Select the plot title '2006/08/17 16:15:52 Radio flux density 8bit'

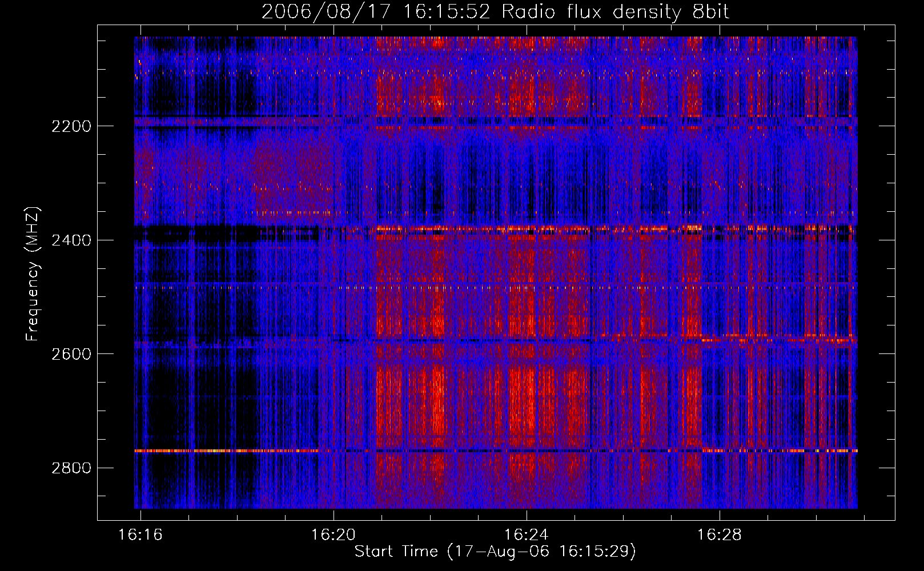click(x=495, y=12)
